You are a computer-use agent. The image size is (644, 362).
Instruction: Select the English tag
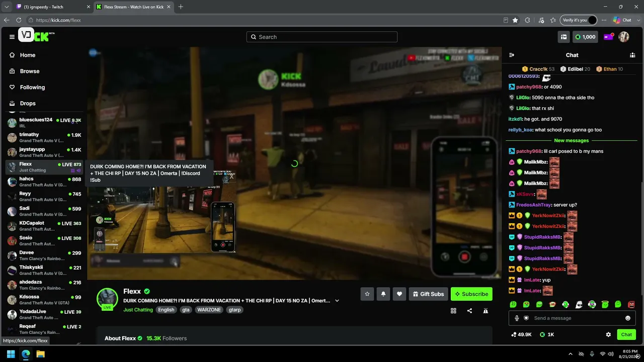(x=166, y=310)
